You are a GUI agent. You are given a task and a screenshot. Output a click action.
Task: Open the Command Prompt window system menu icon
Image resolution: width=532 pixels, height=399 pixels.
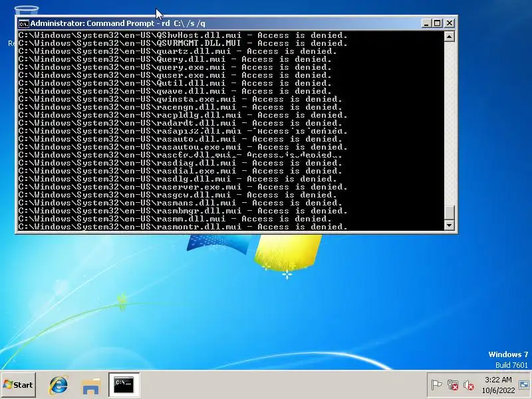point(23,23)
